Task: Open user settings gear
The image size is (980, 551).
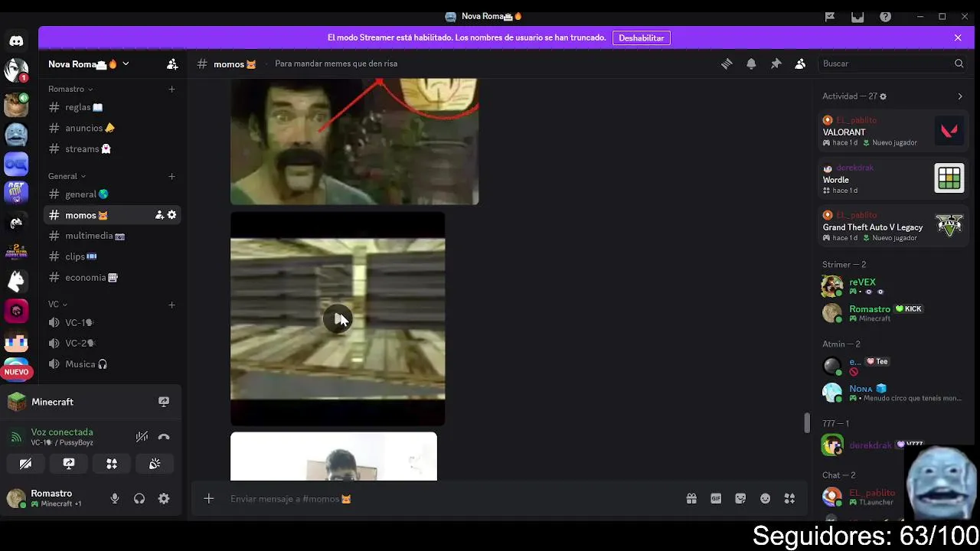Action: click(164, 499)
